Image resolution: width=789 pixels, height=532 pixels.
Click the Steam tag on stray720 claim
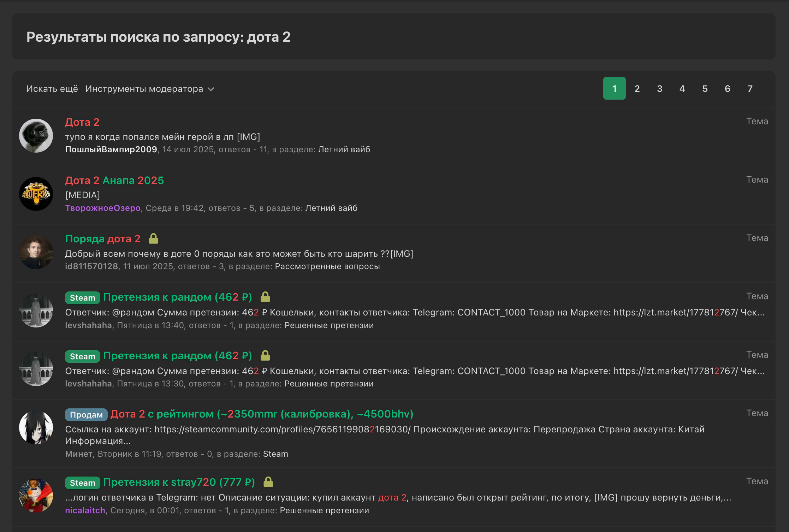[x=82, y=483]
